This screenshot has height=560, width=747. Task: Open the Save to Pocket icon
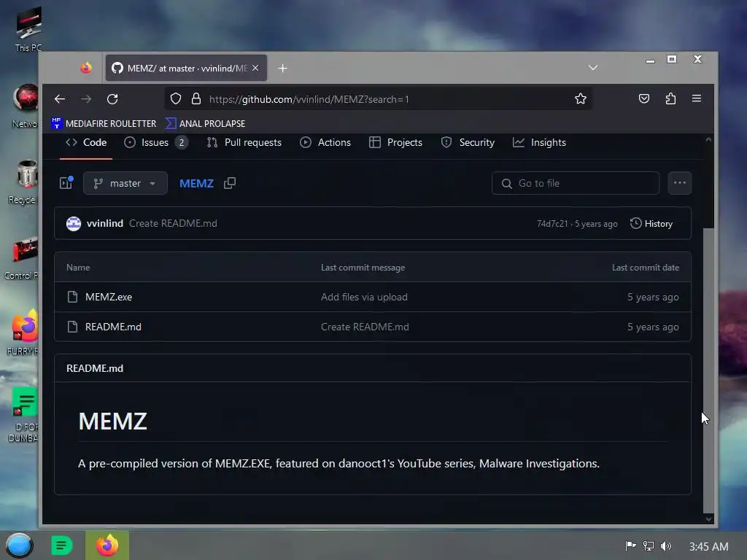pyautogui.click(x=644, y=98)
